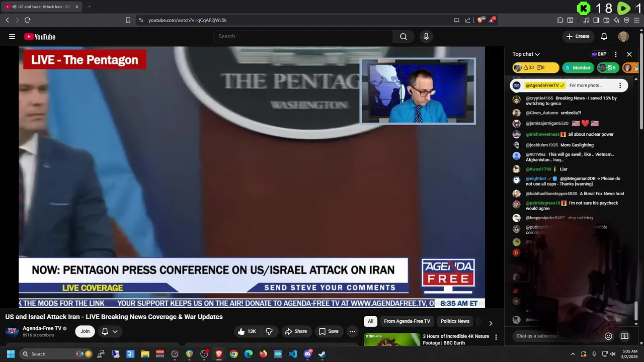Open File Explorer from the taskbar

coord(145,354)
